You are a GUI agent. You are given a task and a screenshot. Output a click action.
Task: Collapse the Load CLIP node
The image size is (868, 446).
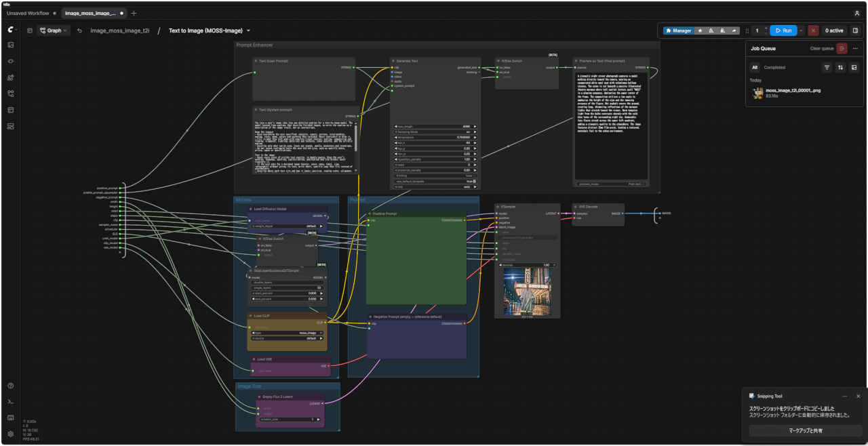point(252,316)
